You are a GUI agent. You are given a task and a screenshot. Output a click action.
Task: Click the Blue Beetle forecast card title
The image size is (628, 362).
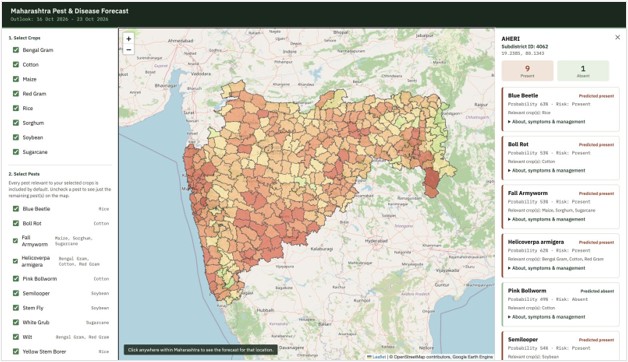[x=523, y=96]
